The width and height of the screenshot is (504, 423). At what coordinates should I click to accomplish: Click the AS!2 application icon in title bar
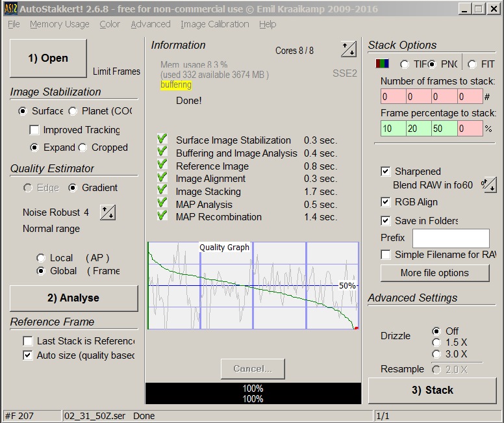pos(10,8)
